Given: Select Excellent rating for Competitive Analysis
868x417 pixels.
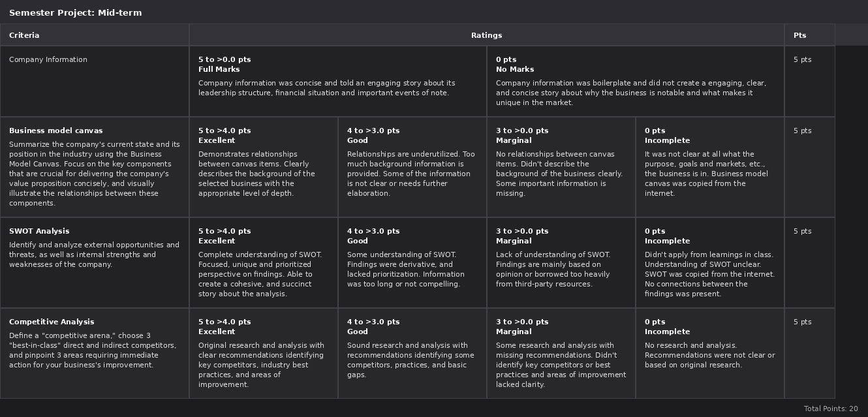Looking at the screenshot, I should click(x=264, y=354).
